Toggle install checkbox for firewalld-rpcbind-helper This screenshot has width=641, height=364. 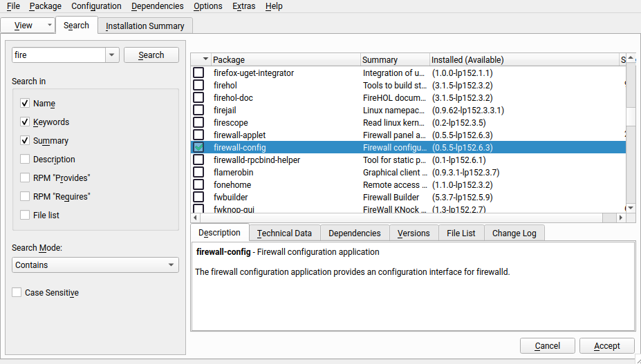(x=198, y=160)
